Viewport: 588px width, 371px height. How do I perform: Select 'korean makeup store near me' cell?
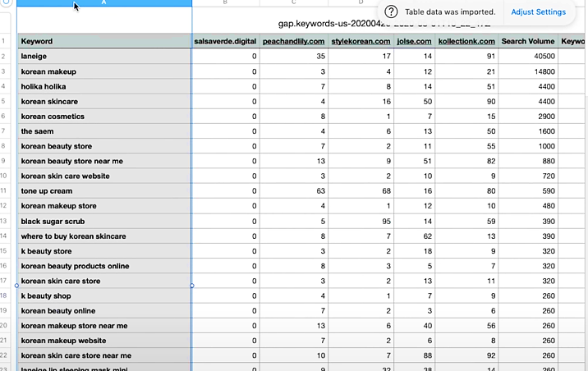[104, 326]
